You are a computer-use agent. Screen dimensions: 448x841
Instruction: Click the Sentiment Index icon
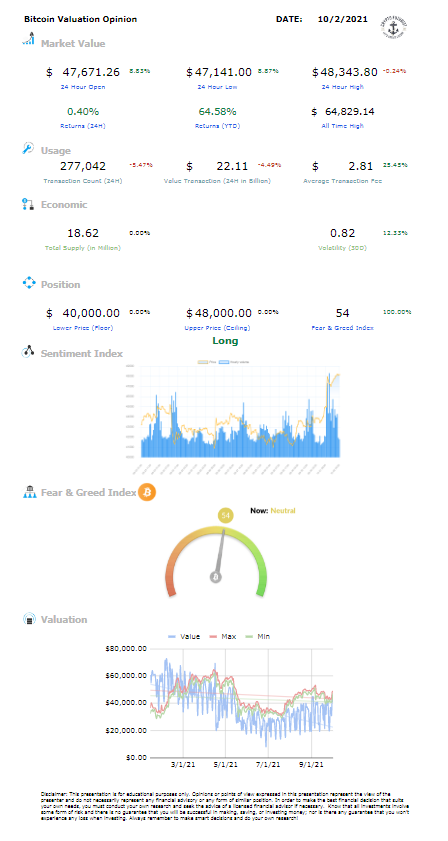[28, 352]
